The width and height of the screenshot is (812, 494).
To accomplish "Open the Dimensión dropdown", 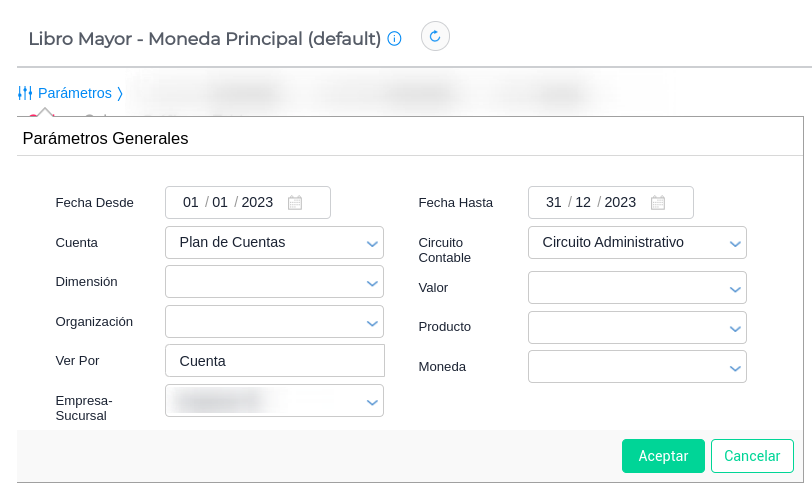I will (372, 283).
